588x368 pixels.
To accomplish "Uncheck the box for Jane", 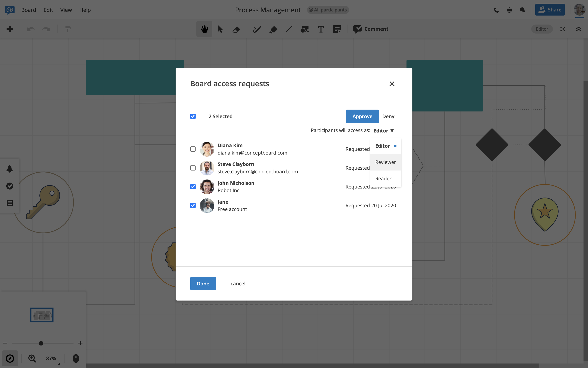I will point(193,205).
